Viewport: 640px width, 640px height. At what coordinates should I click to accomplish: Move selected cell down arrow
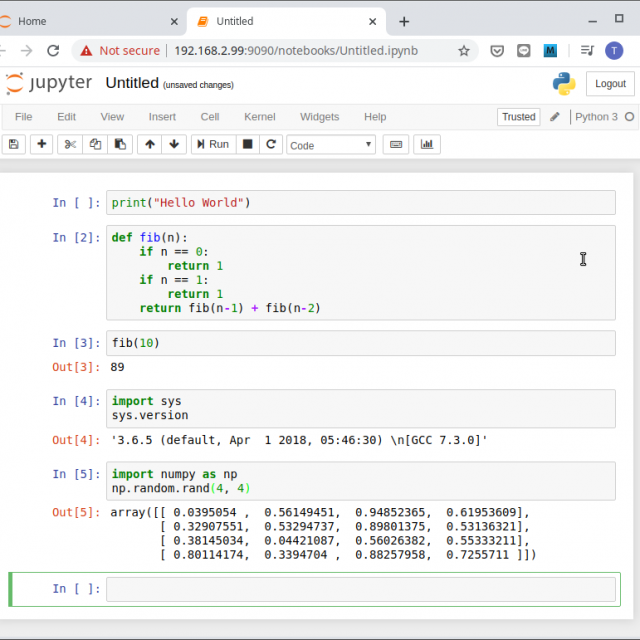coord(175,144)
